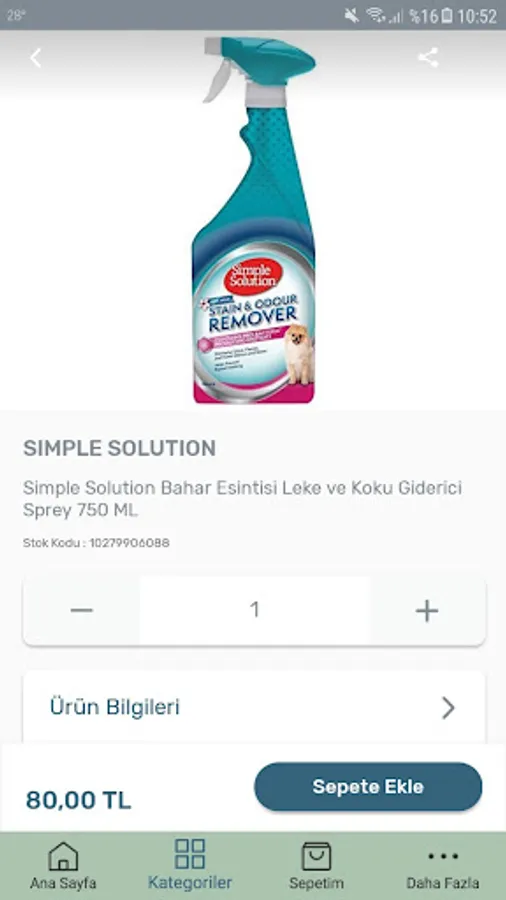Tap the muted sound status icon
Viewport: 506px width, 900px height.
click(352, 15)
